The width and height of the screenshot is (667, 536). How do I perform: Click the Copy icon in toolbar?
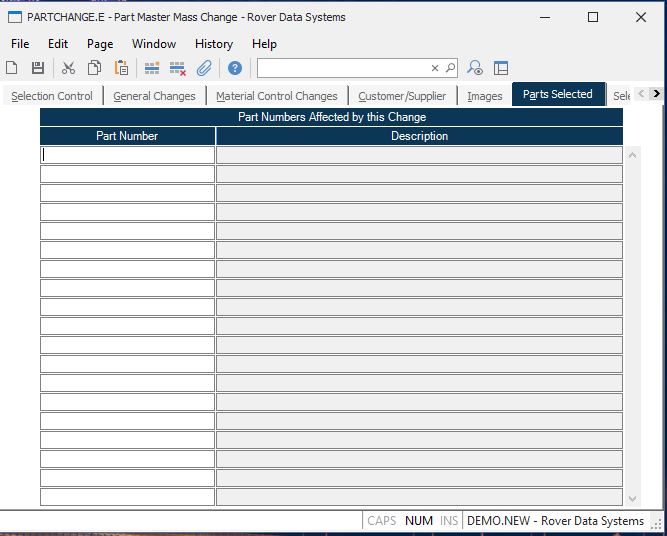pyautogui.click(x=94, y=68)
